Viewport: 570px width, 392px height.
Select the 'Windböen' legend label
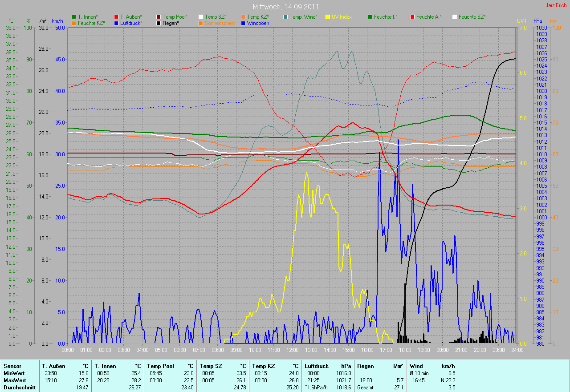(258, 23)
